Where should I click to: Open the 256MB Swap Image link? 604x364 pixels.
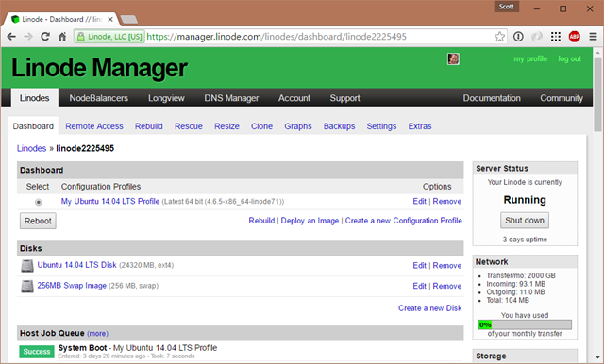[72, 286]
